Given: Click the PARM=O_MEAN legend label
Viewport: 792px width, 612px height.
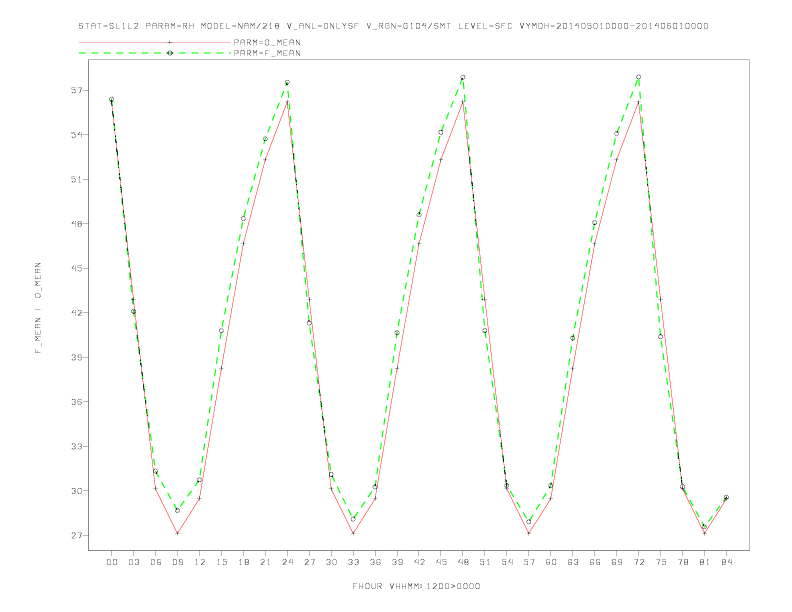Looking at the screenshot, I should [x=267, y=42].
